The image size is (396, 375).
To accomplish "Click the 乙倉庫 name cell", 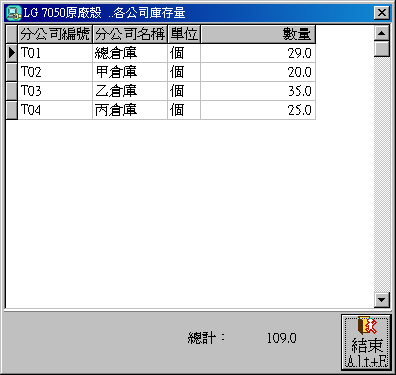I will pos(130,91).
